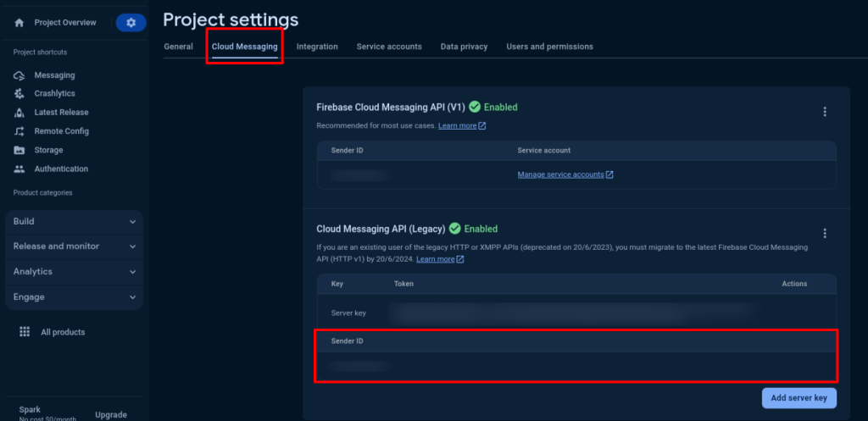Open All products in sidebar
This screenshot has height=421, width=868.
(x=63, y=332)
